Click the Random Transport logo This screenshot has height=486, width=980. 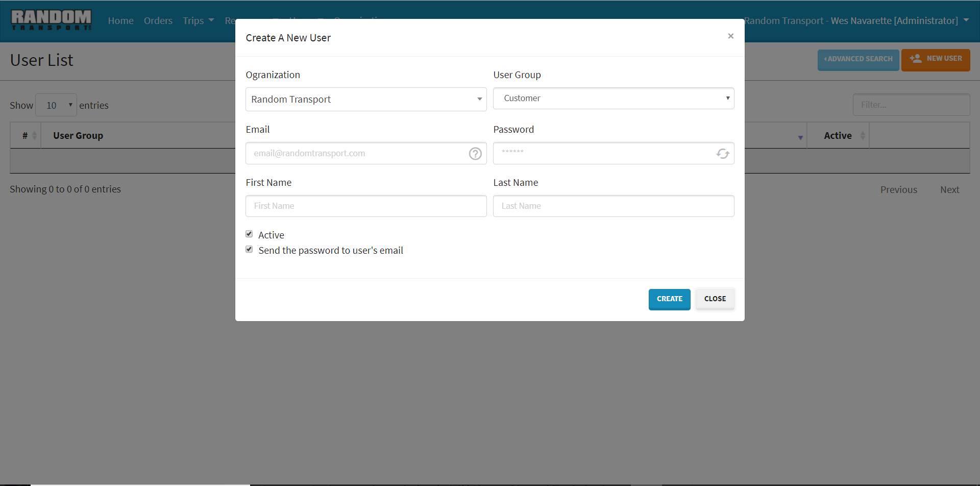click(51, 20)
